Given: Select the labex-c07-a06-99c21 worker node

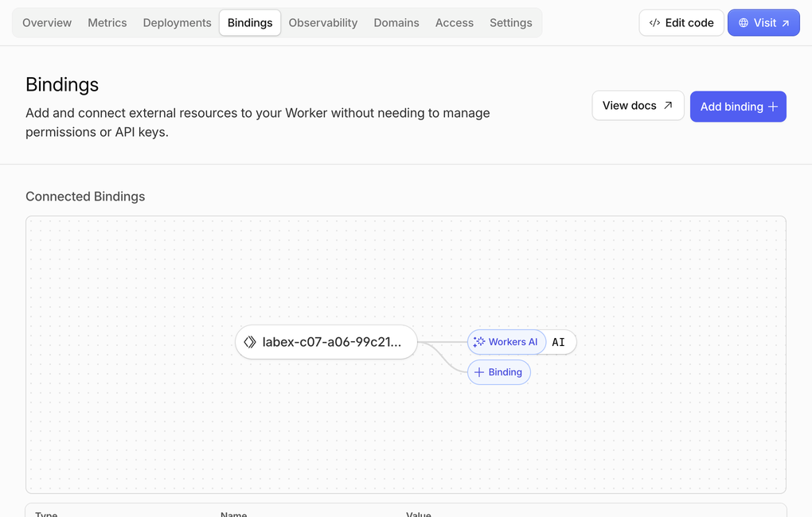Looking at the screenshot, I should (326, 342).
